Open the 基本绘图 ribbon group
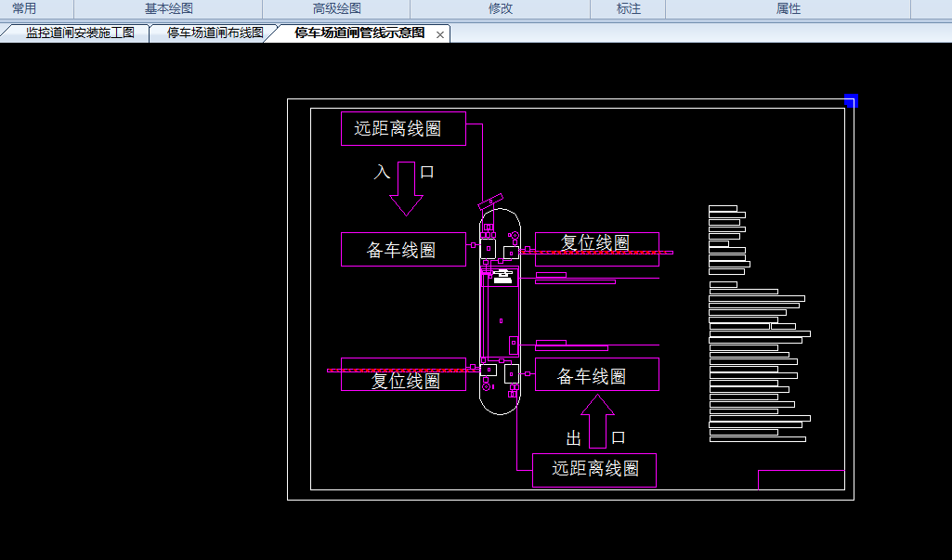 [x=168, y=8]
